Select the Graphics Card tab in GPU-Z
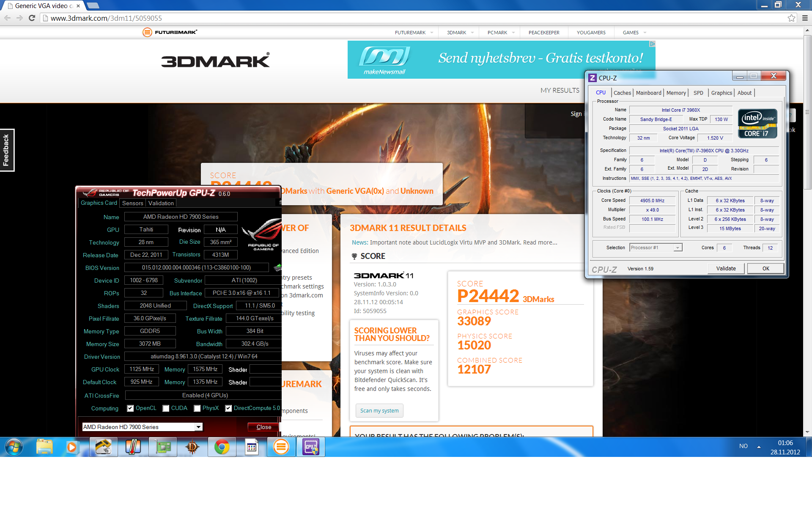812x506 pixels. [99, 203]
